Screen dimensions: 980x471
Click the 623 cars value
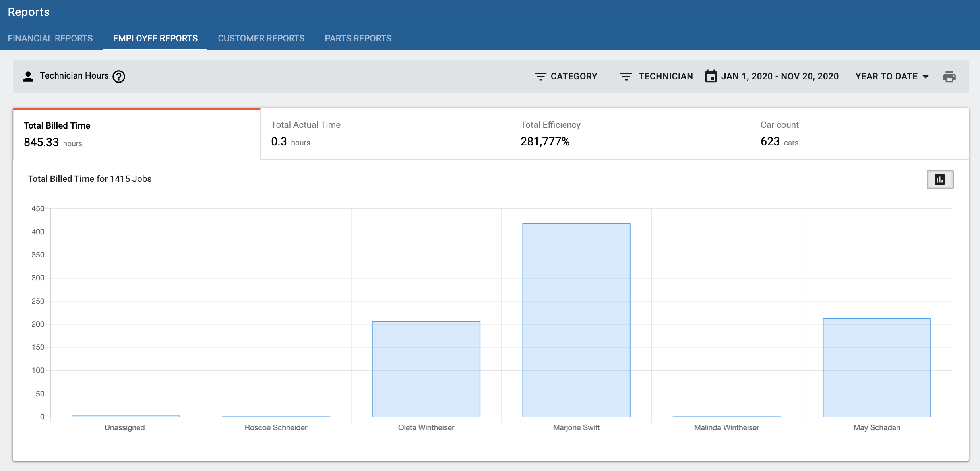point(779,141)
